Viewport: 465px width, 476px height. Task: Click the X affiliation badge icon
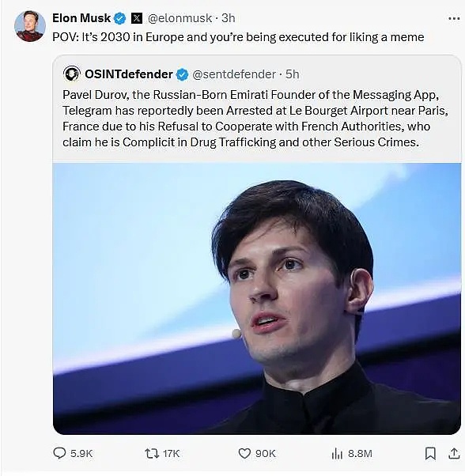[x=137, y=18]
